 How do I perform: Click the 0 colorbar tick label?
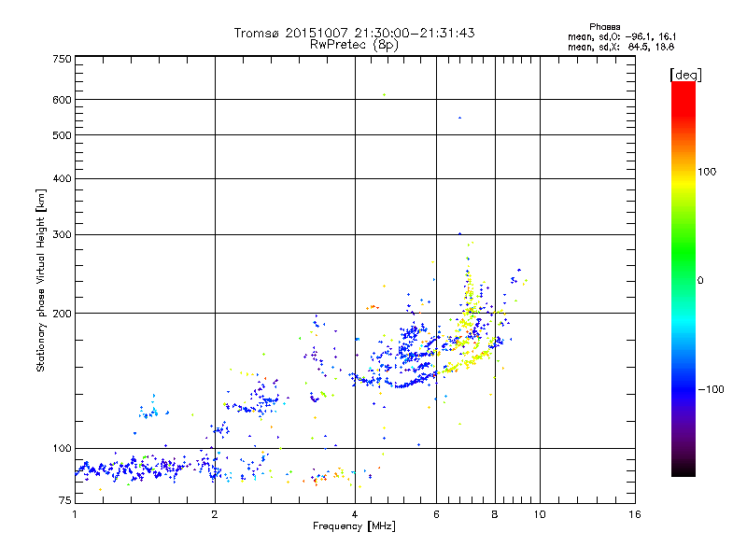tap(700, 280)
